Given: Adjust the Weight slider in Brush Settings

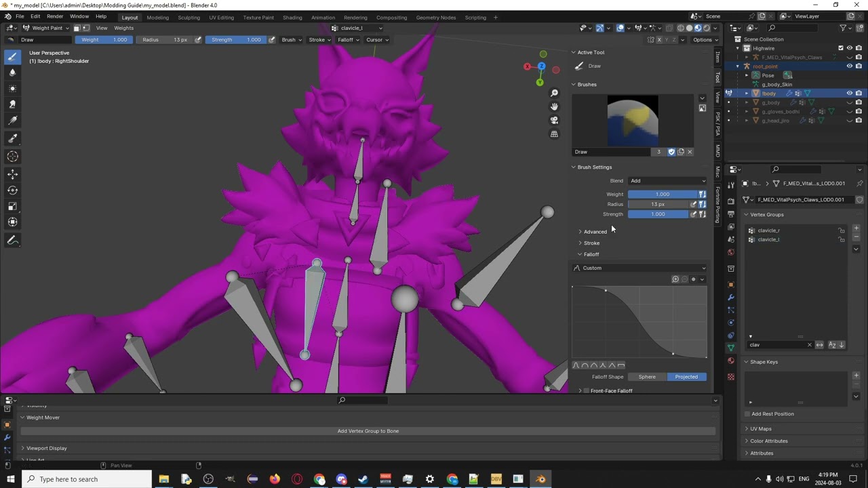Looking at the screenshot, I should (x=663, y=195).
